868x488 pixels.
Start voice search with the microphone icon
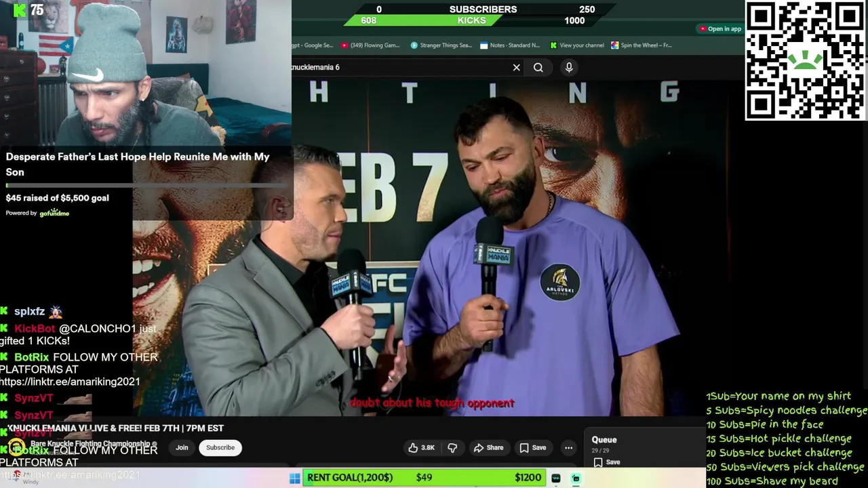(x=569, y=67)
